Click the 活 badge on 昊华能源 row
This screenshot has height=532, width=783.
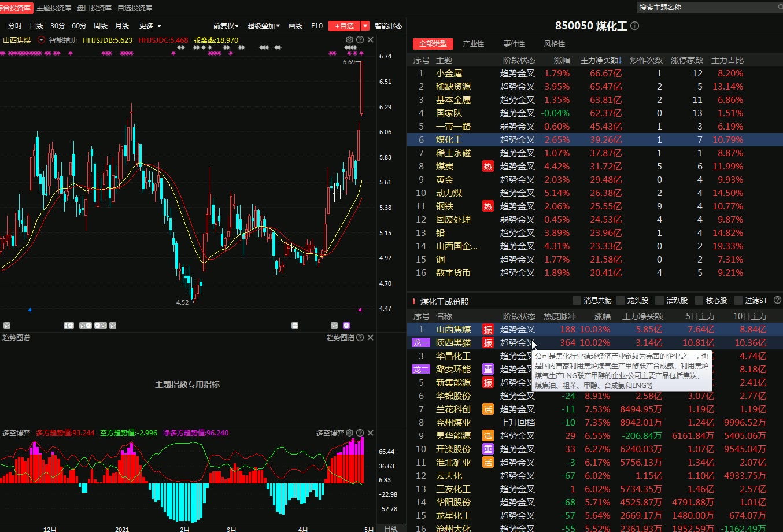click(x=487, y=436)
